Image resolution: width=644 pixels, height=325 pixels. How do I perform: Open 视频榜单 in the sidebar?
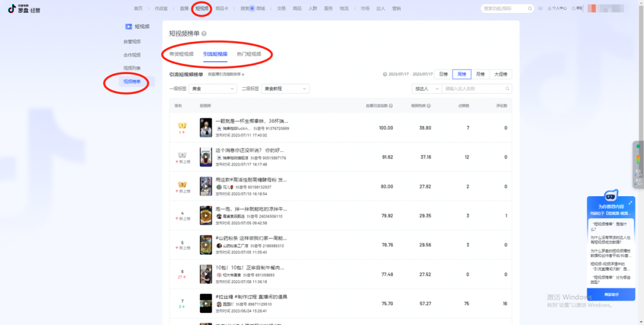(x=137, y=81)
